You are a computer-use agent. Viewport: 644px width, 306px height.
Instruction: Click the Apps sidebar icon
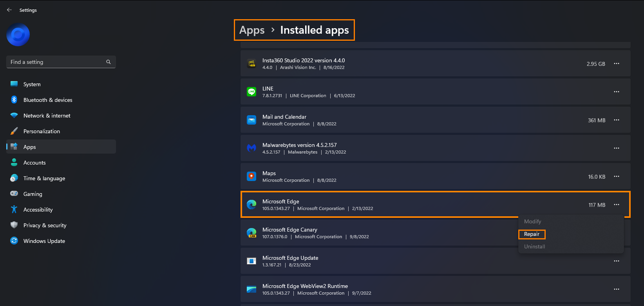click(14, 147)
